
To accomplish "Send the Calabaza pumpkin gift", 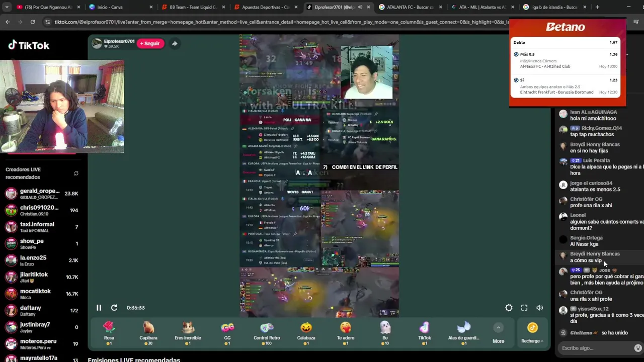I will click(306, 333).
